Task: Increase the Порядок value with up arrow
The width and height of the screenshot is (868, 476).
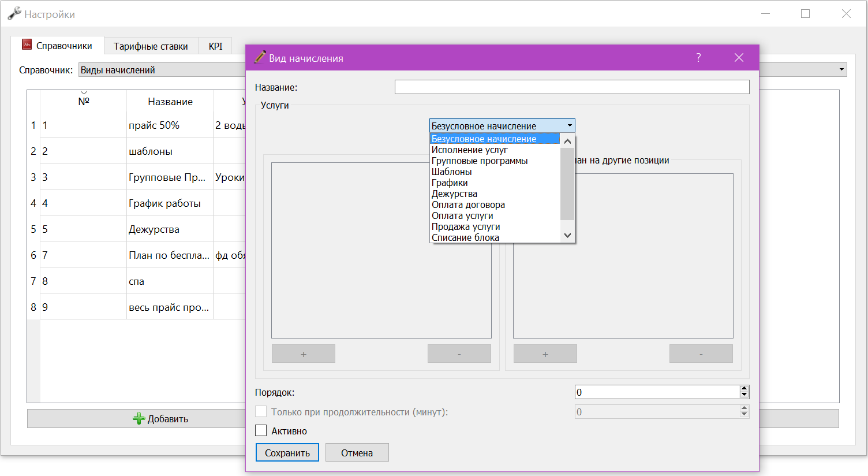Action: 744,389
